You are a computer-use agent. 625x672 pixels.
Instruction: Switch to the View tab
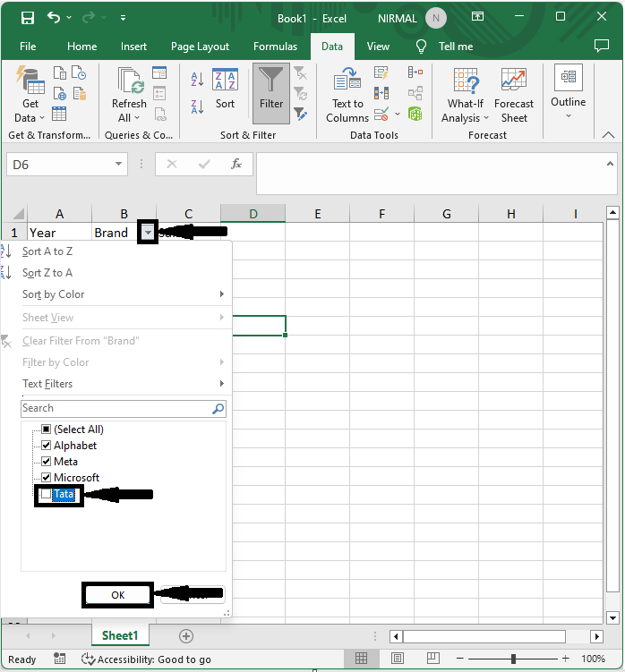coord(378,47)
